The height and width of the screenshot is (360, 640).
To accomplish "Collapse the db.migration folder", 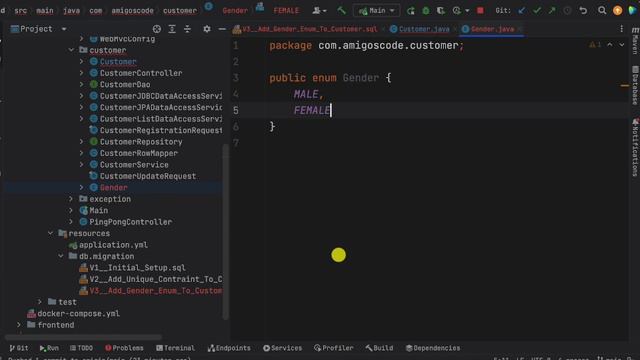I will (x=61, y=256).
